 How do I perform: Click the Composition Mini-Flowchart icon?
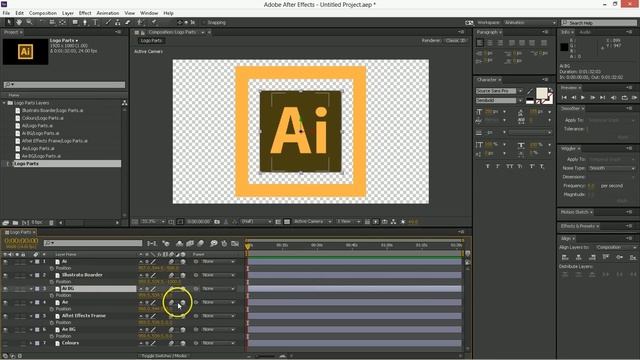point(152,243)
